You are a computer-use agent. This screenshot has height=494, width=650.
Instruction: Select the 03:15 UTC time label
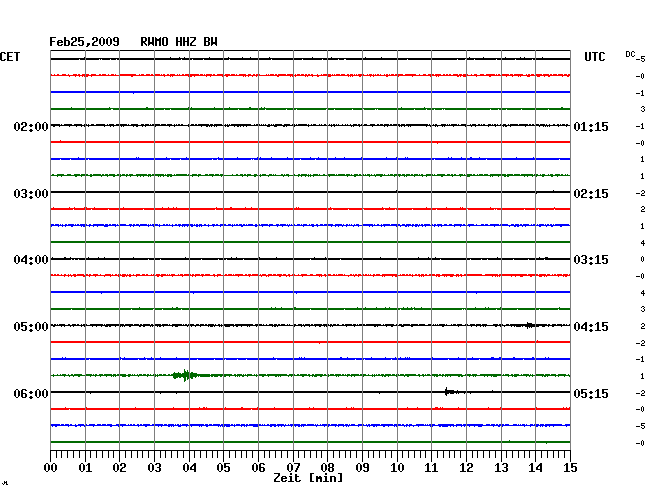tap(591, 260)
